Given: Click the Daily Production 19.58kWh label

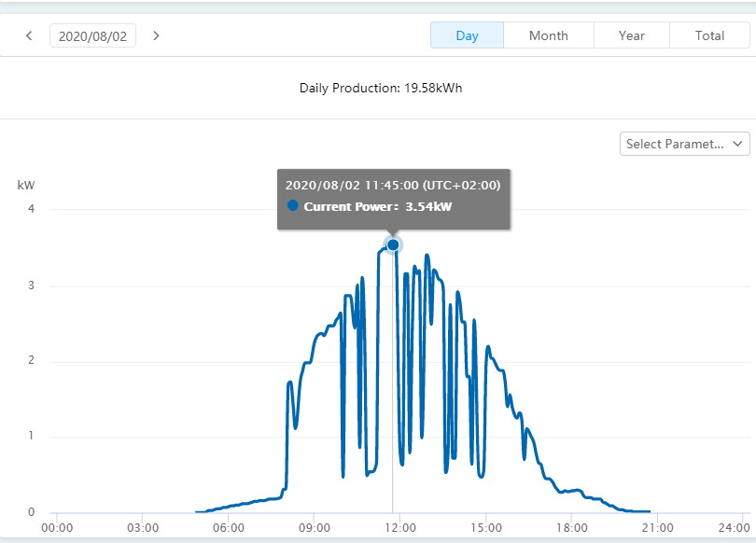Looking at the screenshot, I should [381, 88].
